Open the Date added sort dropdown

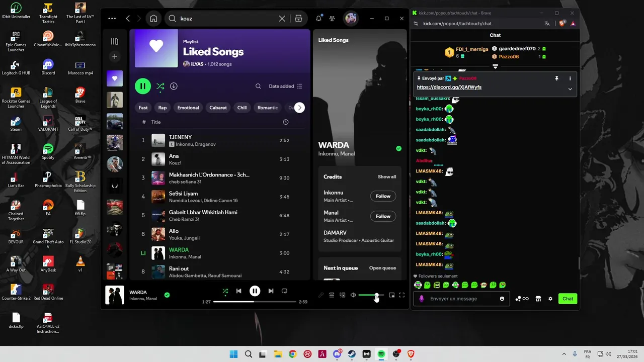[x=285, y=86]
